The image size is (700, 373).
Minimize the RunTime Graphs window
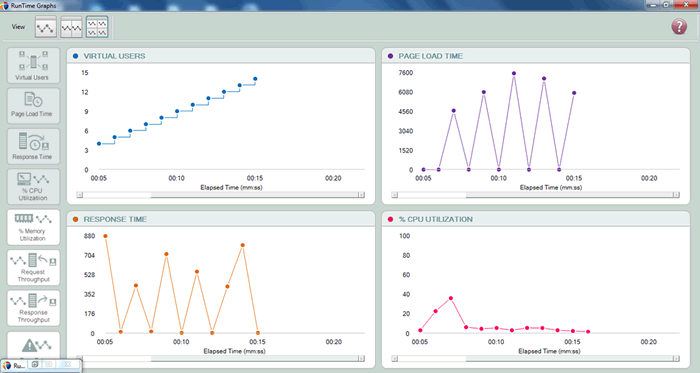coord(654,4)
